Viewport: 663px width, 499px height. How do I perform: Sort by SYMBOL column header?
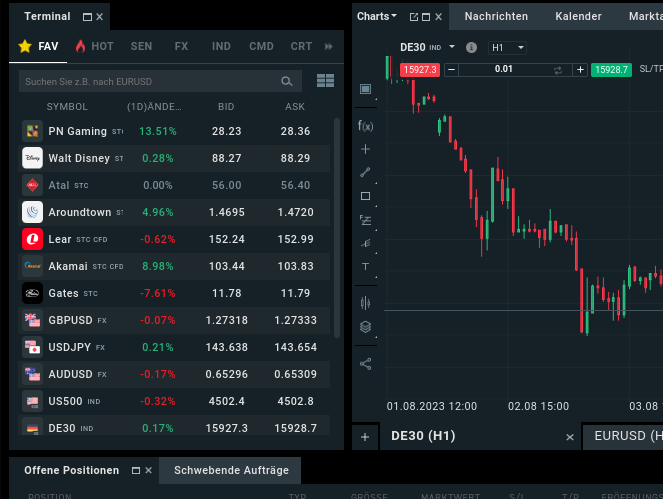[x=67, y=107]
